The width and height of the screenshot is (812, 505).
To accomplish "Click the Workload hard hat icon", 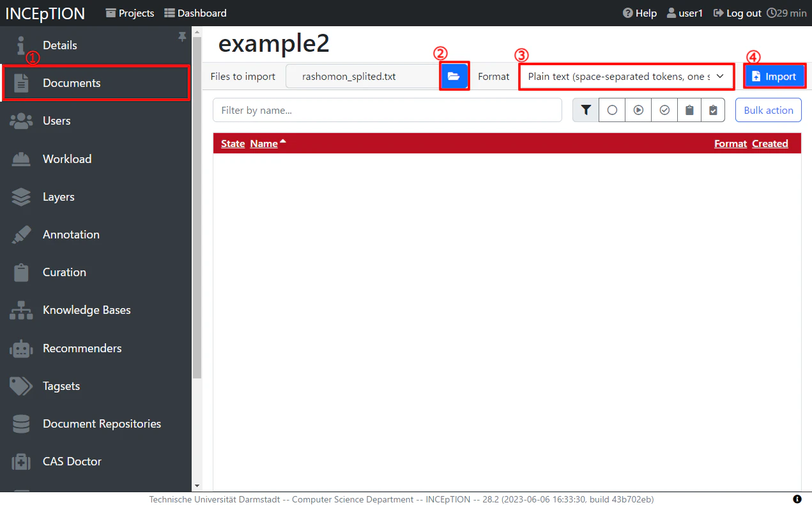I will [x=21, y=159].
